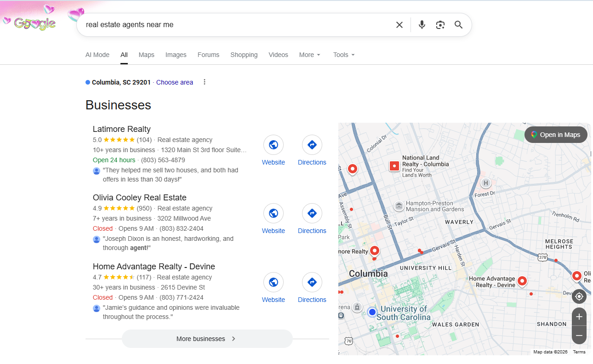Switch to the AI Mode tab
The height and width of the screenshot is (364, 593).
[97, 55]
